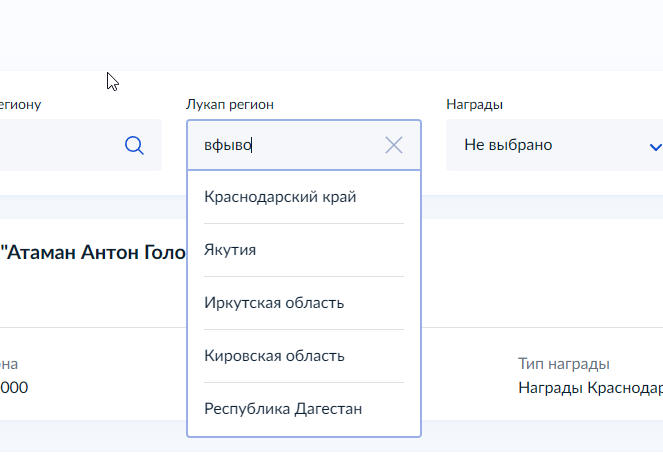The image size is (663, 455).
Task: Choose Республика Дагестан from the dropdown
Action: 283,409
